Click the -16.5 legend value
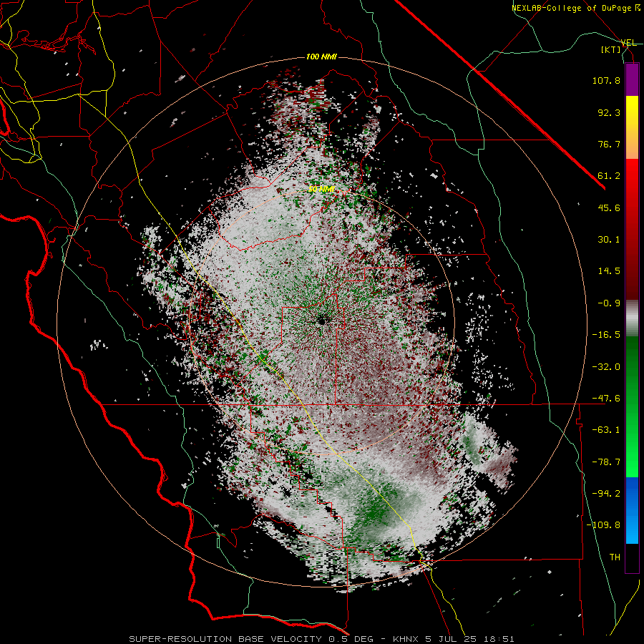Screen dimensions: 644x644 pos(606,335)
